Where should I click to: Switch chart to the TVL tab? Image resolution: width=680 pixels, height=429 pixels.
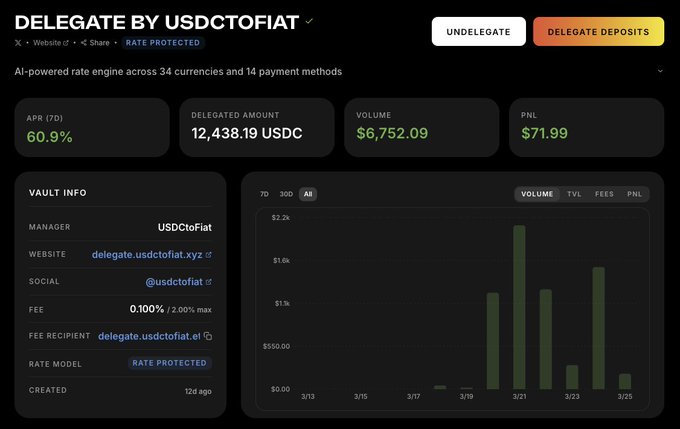coord(574,194)
